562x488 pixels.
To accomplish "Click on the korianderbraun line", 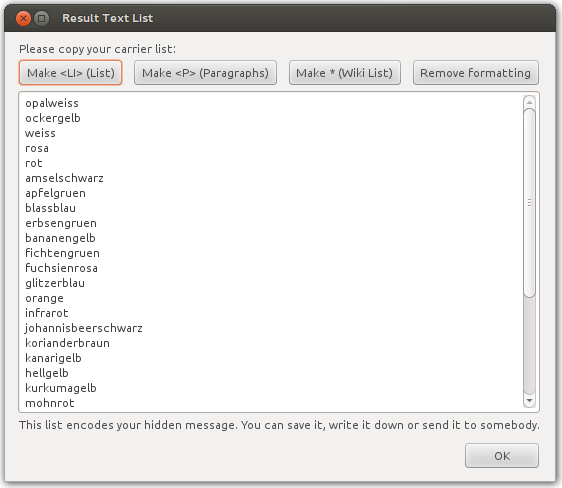I will (67, 343).
